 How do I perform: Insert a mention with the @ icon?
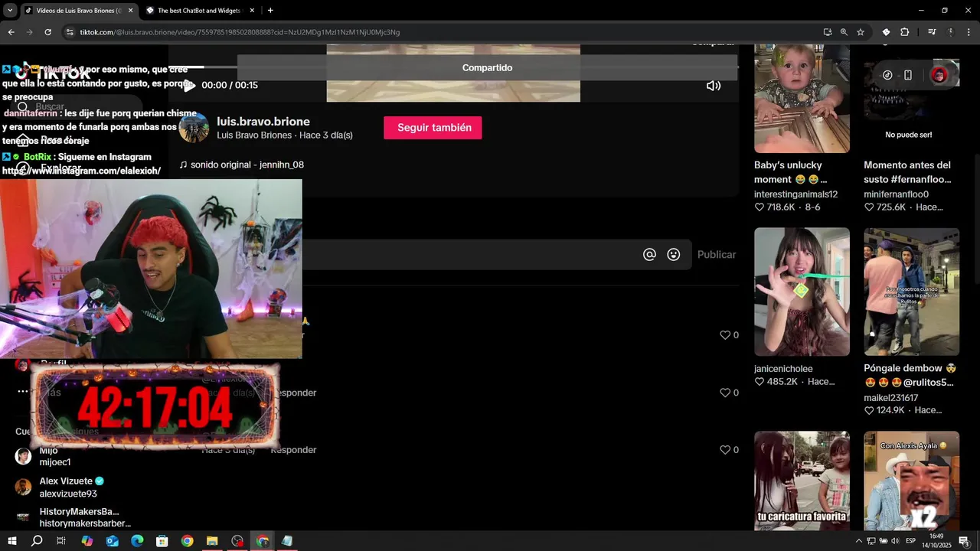(x=649, y=255)
